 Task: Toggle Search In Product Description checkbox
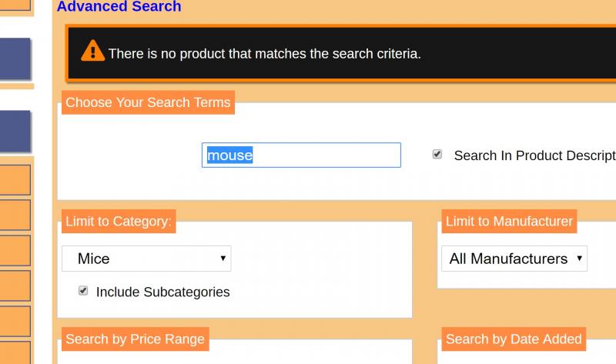click(x=437, y=155)
